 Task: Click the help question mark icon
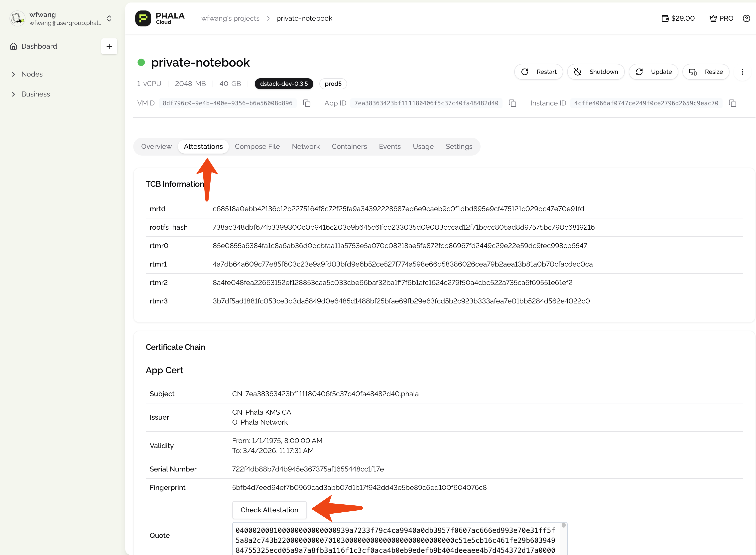click(x=746, y=18)
